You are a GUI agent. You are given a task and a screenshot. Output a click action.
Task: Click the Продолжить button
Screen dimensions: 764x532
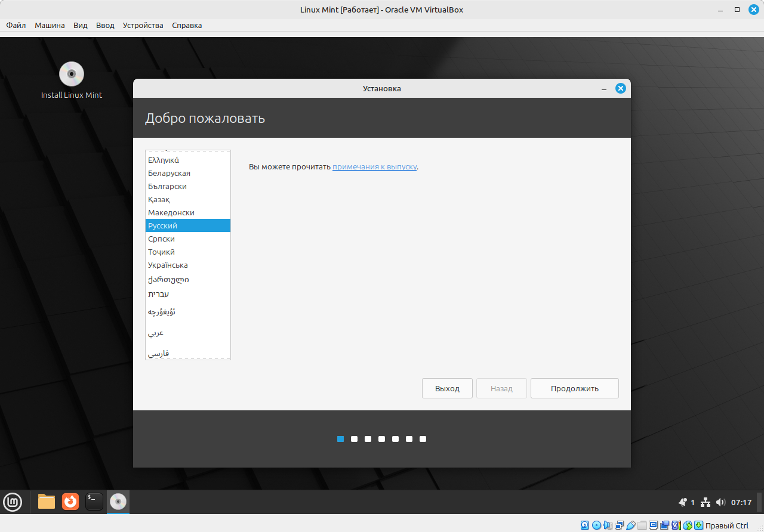pyautogui.click(x=575, y=388)
